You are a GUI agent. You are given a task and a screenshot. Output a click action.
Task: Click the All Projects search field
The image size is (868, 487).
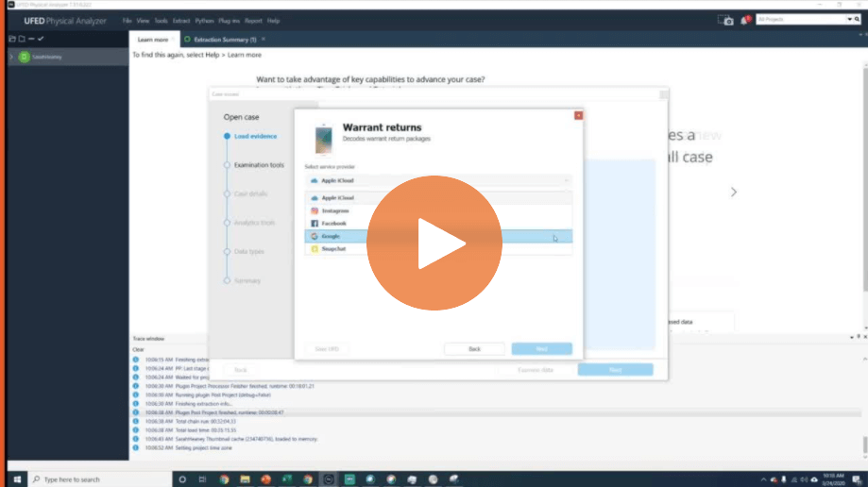coord(802,20)
